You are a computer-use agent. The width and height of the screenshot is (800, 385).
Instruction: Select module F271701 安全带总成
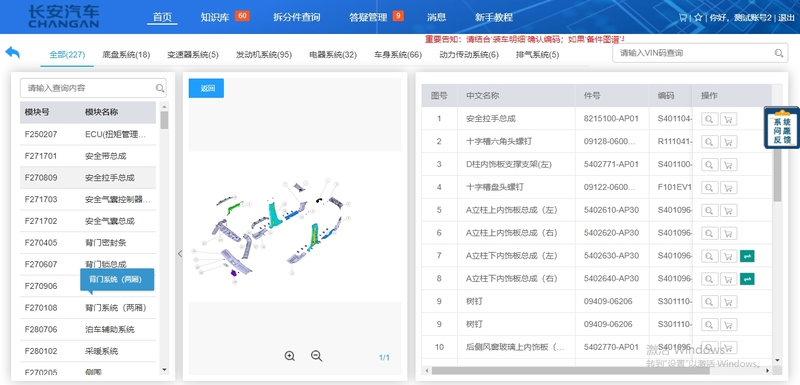coord(88,156)
